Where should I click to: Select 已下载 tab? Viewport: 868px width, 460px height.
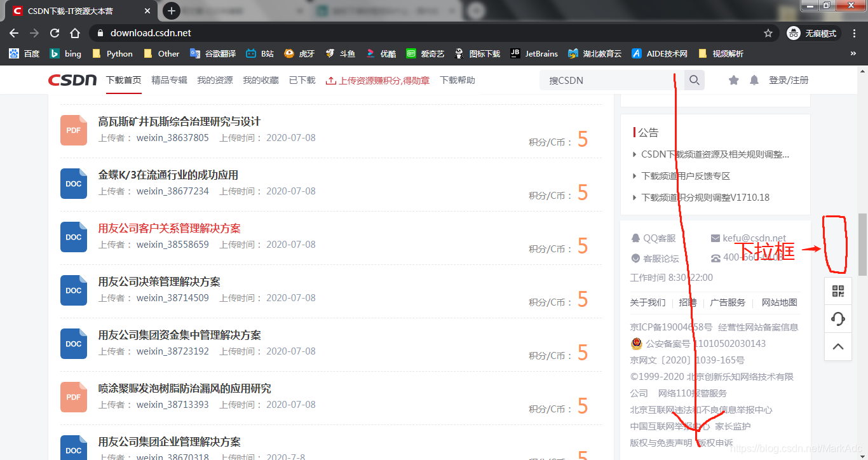tap(302, 80)
